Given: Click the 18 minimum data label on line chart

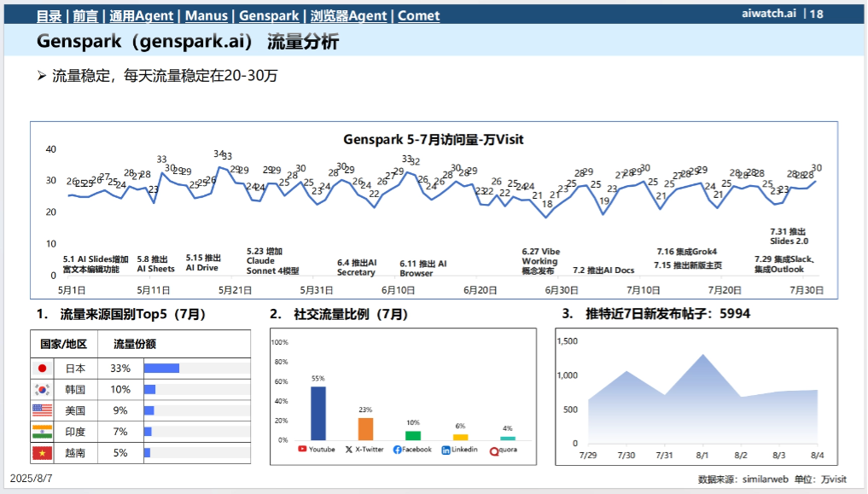Looking at the screenshot, I should tap(547, 204).
